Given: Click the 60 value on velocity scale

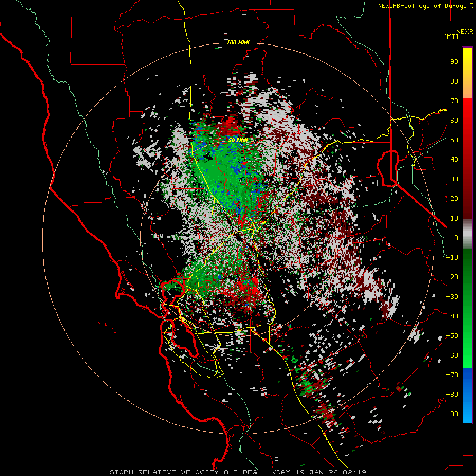Looking at the screenshot, I should 454,120.
